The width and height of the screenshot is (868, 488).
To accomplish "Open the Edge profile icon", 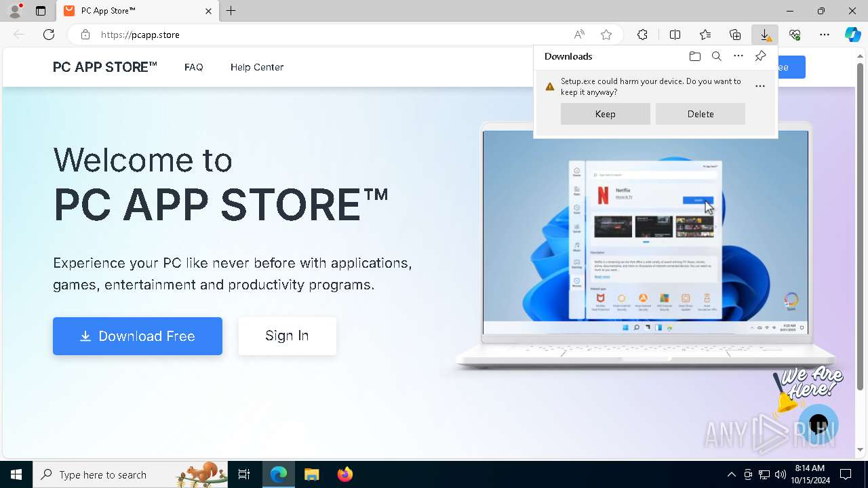I will pyautogui.click(x=15, y=11).
